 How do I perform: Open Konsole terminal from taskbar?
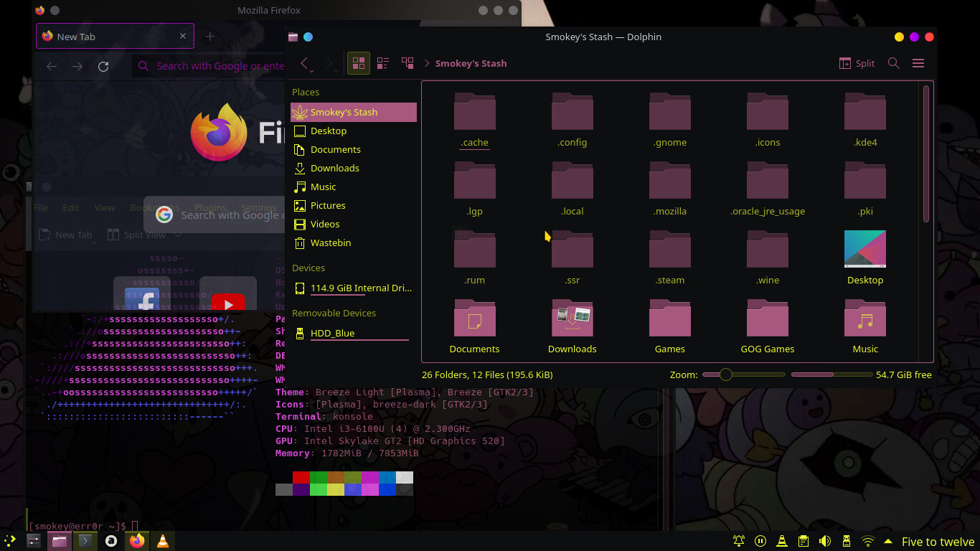coord(85,541)
